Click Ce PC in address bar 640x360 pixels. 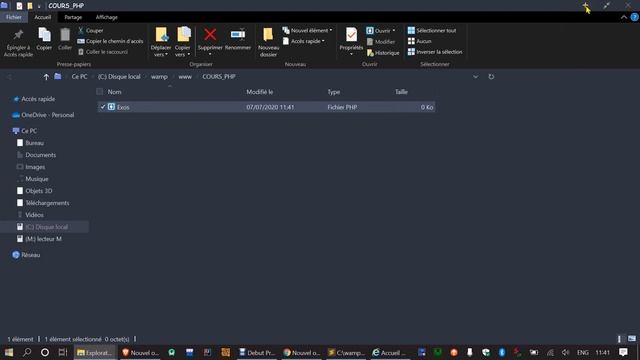point(79,77)
